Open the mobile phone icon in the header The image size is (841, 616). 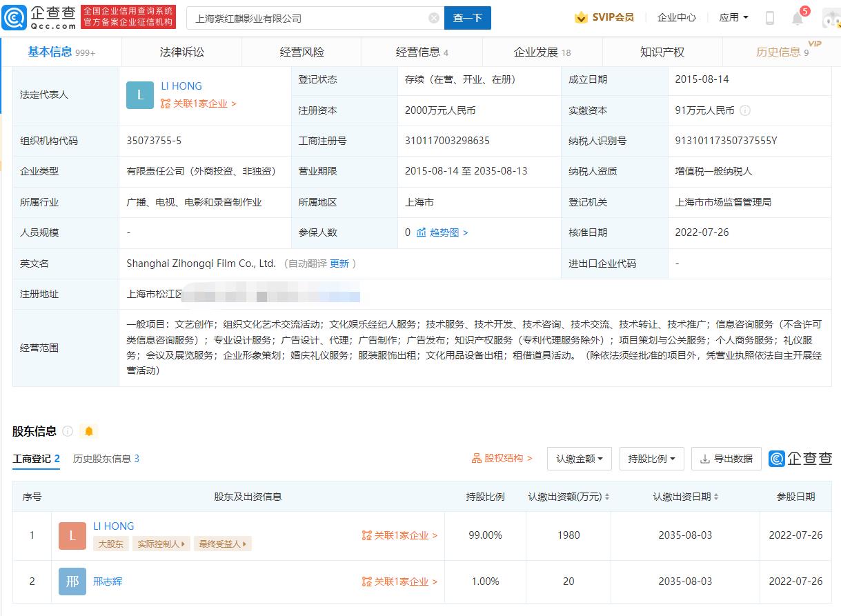coord(770,18)
